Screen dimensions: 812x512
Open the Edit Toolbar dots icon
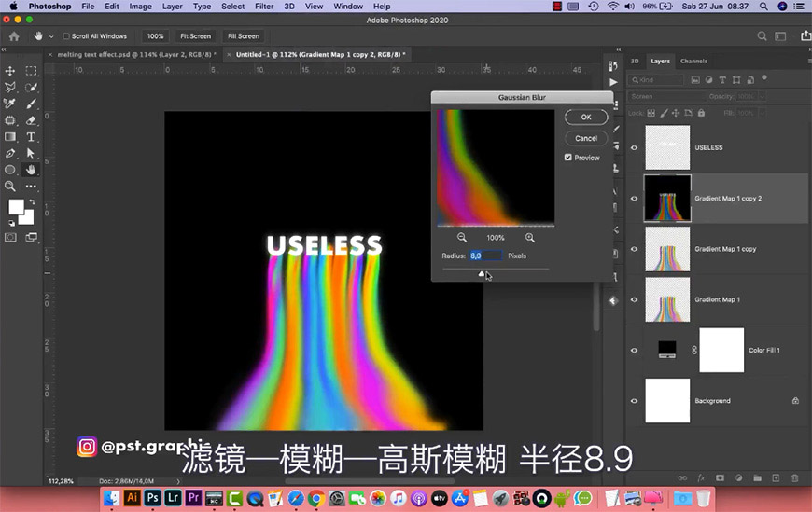click(31, 187)
